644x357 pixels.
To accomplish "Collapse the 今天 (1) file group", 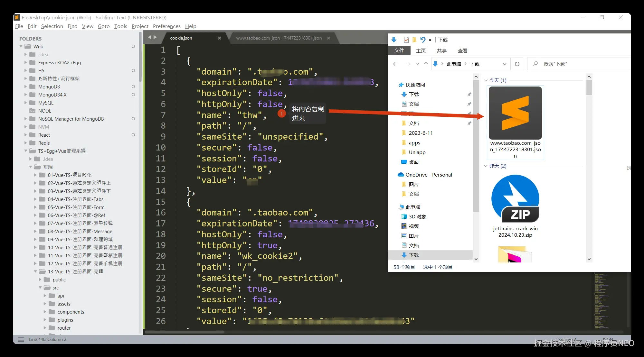I will (486, 80).
